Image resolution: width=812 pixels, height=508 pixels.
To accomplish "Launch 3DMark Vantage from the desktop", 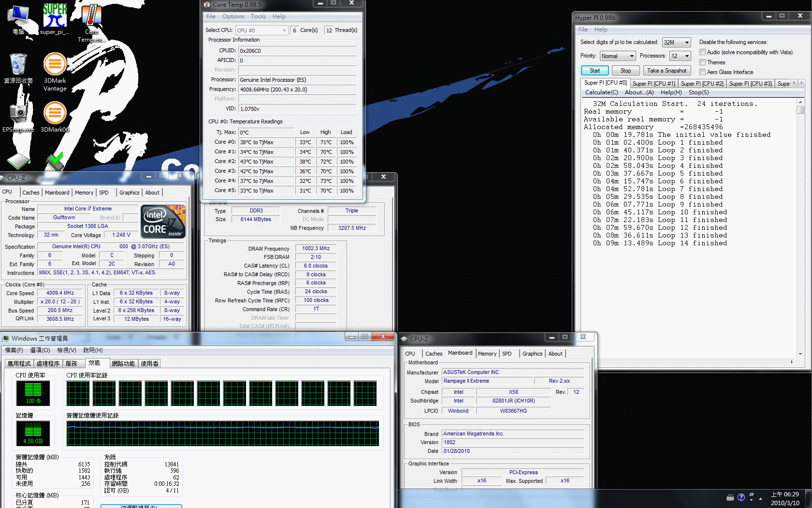I will [55, 72].
